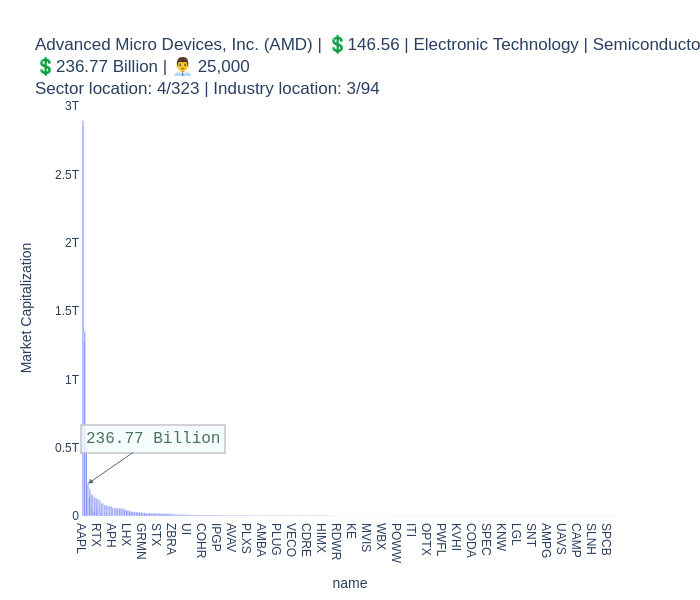Click the AVAV axis tick label
700x600 pixels.
click(x=231, y=538)
